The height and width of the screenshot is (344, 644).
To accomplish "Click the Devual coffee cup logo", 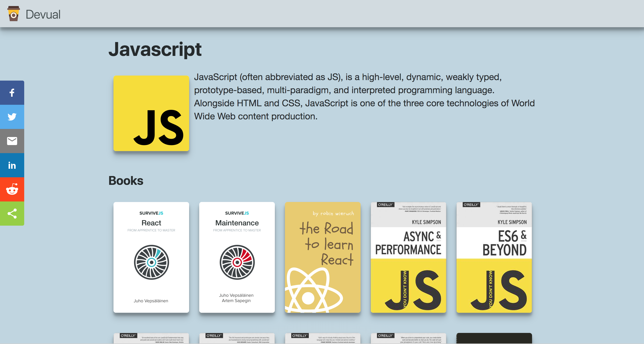I will [x=13, y=14].
